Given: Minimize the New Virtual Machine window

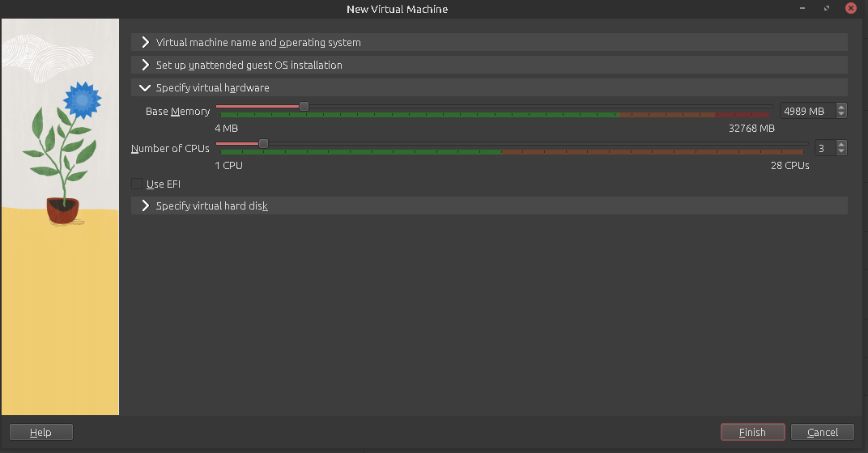Looking at the screenshot, I should (x=804, y=9).
